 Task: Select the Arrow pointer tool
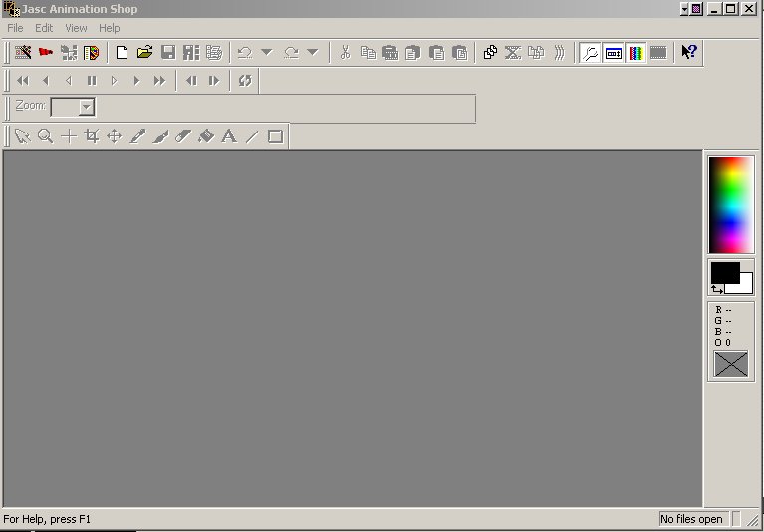coord(23,136)
